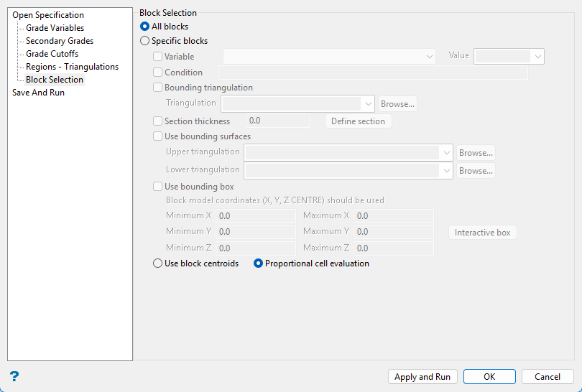The image size is (582, 392).
Task: Go to Regions - Triangulations section
Action: click(x=72, y=67)
